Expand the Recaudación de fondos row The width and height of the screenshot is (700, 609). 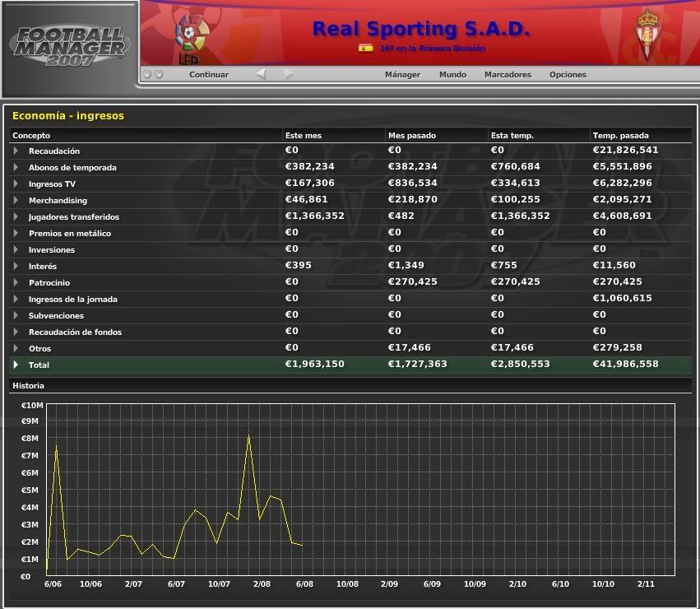16,332
